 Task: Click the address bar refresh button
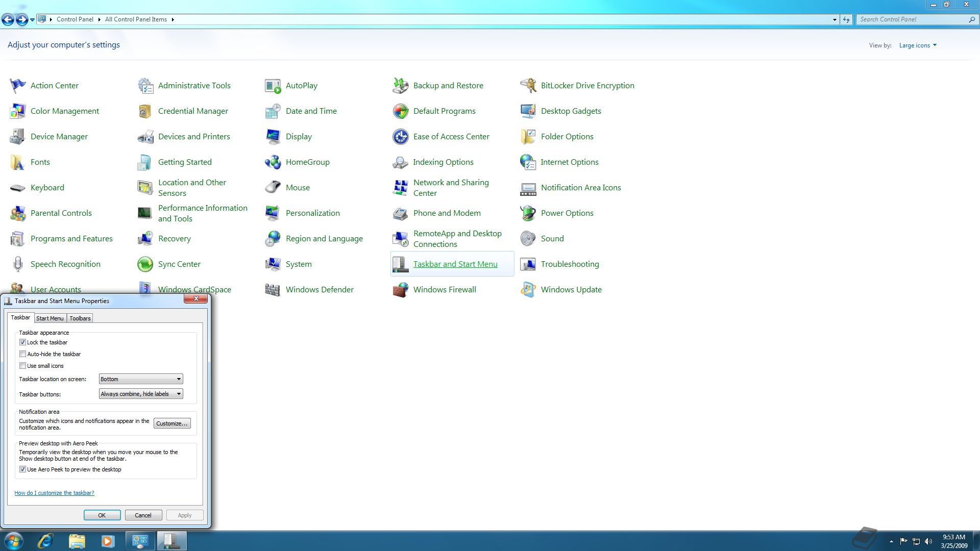[x=846, y=19]
